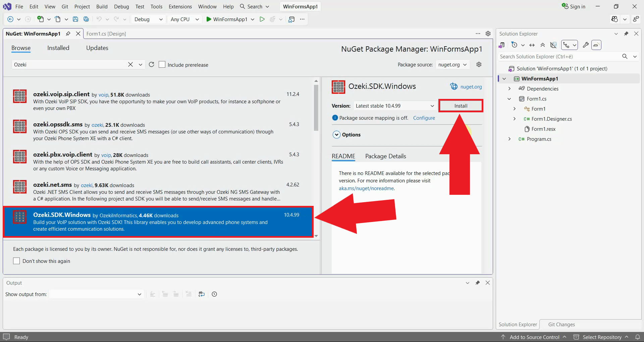Click the Ozeki package search field
The height and width of the screenshot is (342, 644).
[70, 64]
